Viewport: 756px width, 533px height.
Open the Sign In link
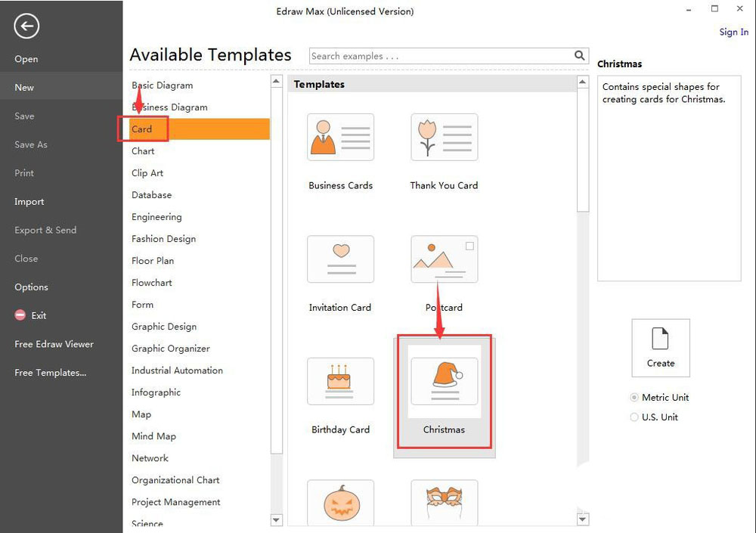734,32
